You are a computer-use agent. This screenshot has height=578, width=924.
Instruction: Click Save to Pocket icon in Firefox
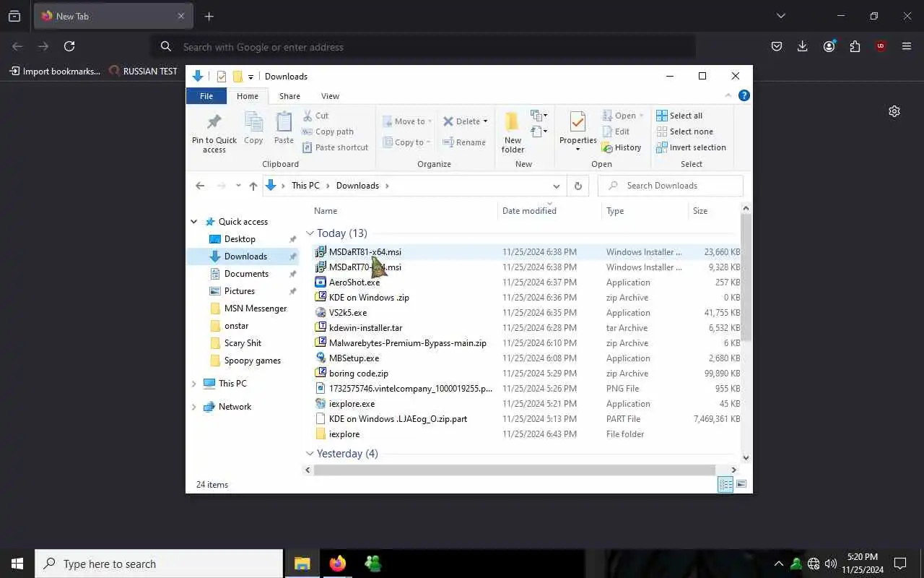click(777, 46)
